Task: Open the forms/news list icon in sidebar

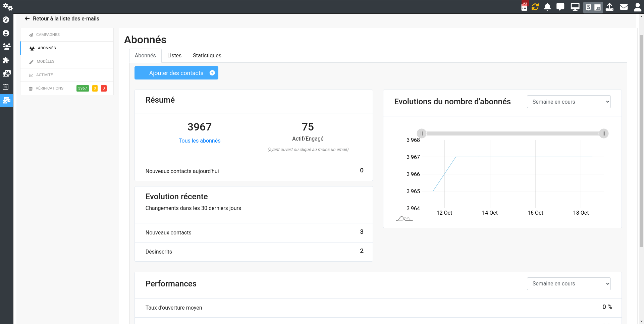Action: [x=6, y=87]
